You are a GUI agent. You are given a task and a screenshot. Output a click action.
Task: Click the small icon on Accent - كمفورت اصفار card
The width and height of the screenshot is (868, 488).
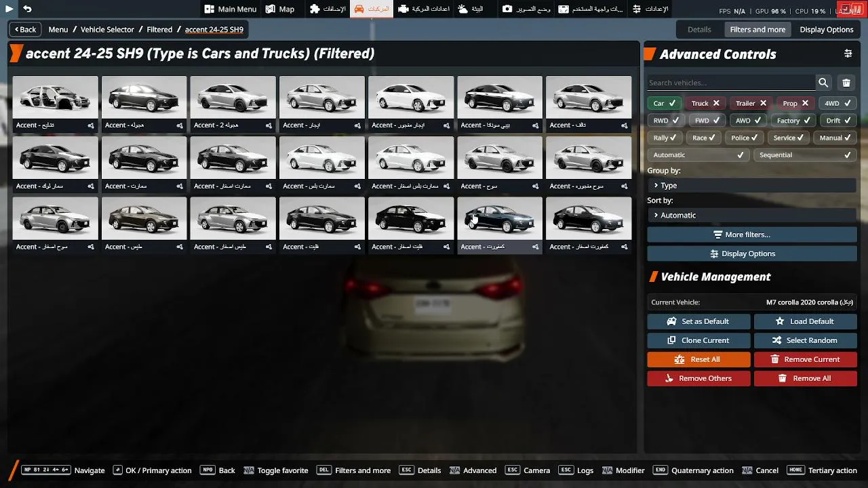point(624,247)
